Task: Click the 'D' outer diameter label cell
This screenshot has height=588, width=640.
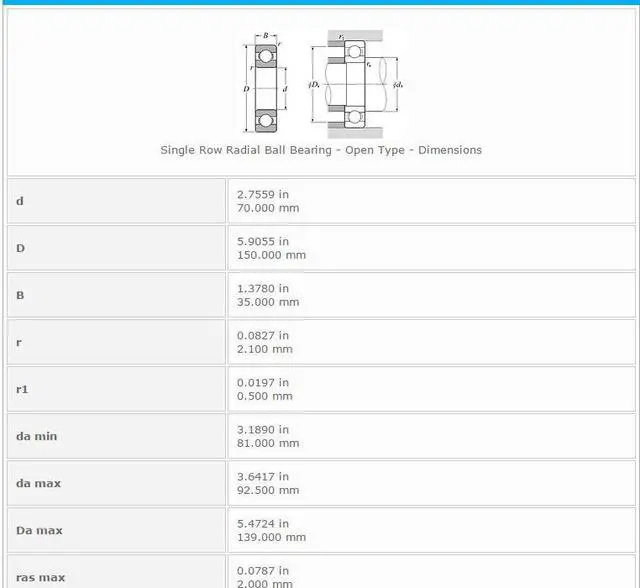Action: point(116,248)
